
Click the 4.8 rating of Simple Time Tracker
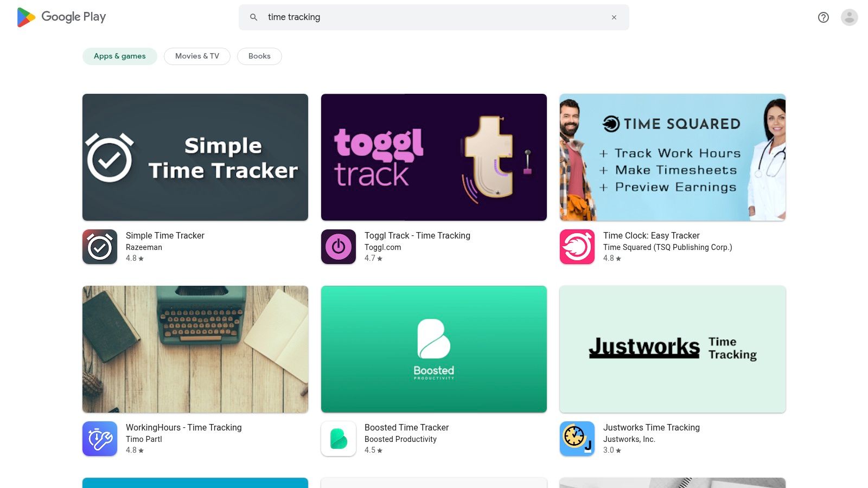135,259
